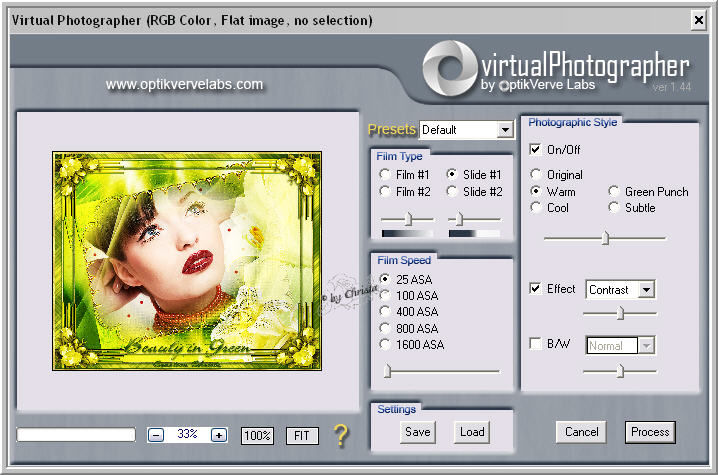This screenshot has width=718, height=475.
Task: Click the left Film Type slider handle
Action: click(x=408, y=219)
